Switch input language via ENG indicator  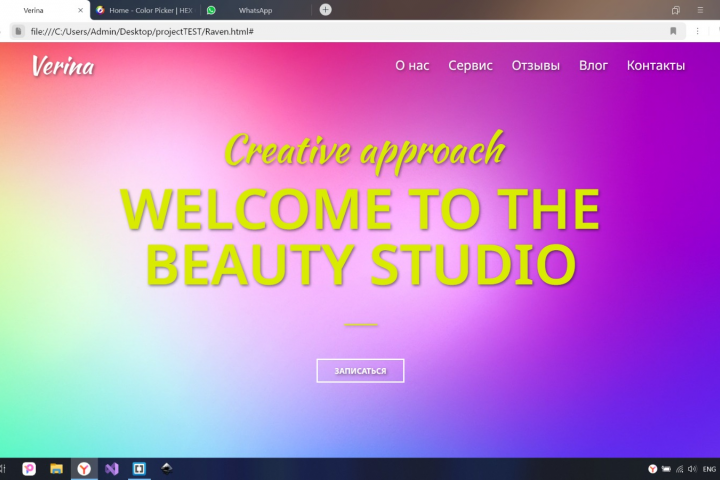(709, 469)
